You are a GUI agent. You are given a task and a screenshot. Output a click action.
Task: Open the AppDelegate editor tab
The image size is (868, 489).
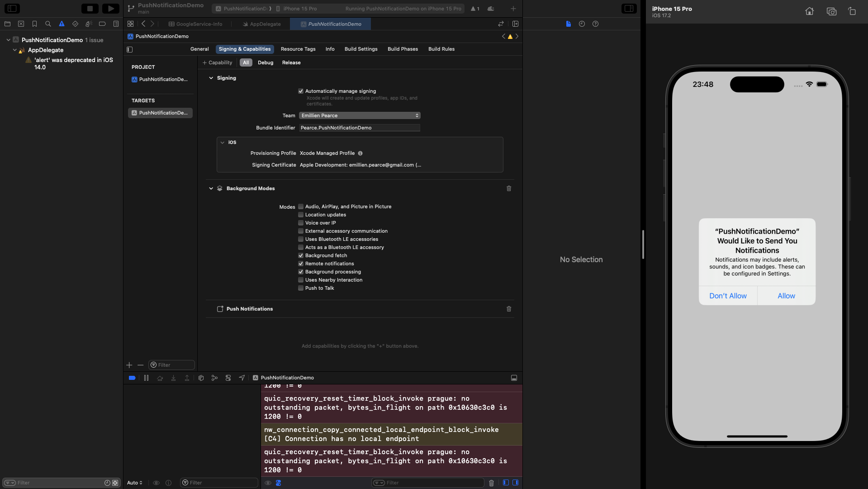[x=262, y=24]
